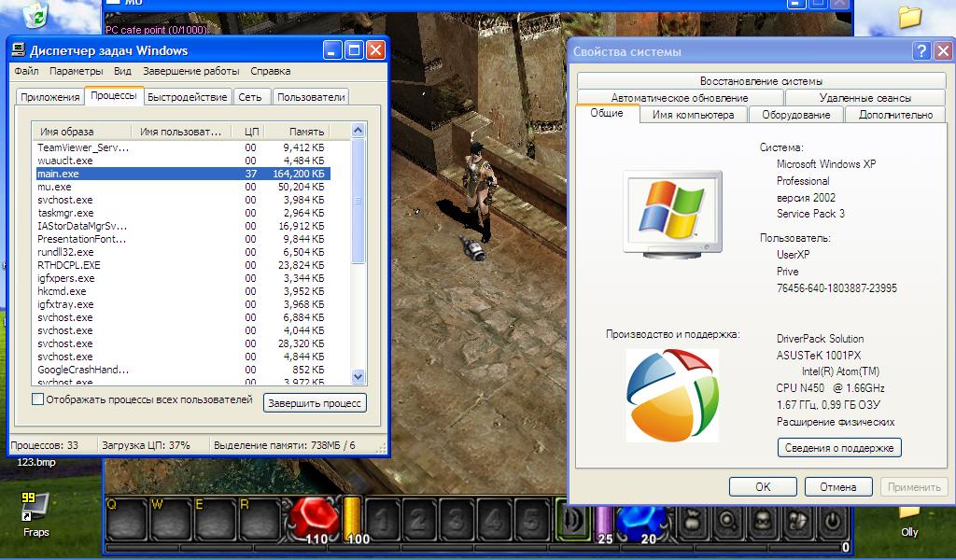Click the green-framed active skill slot
This screenshot has height=560, width=956.
[x=572, y=520]
